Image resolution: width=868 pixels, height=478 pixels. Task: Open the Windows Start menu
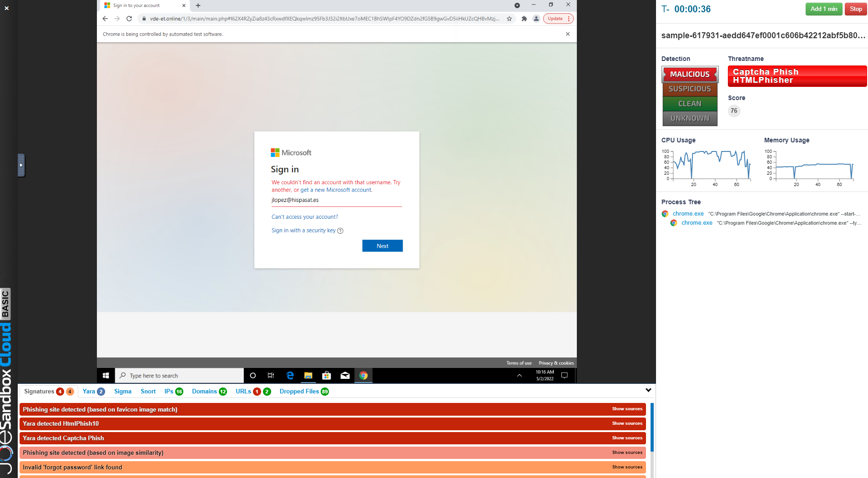[106, 376]
